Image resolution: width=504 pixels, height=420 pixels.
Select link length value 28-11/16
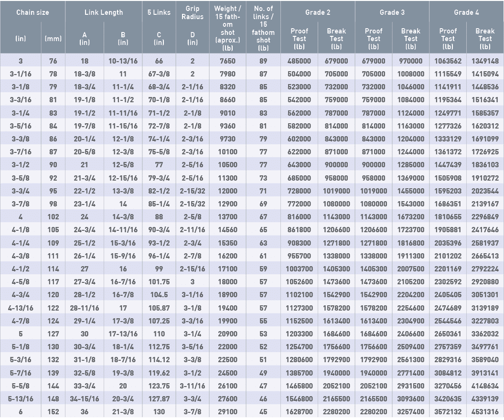coord(85,308)
